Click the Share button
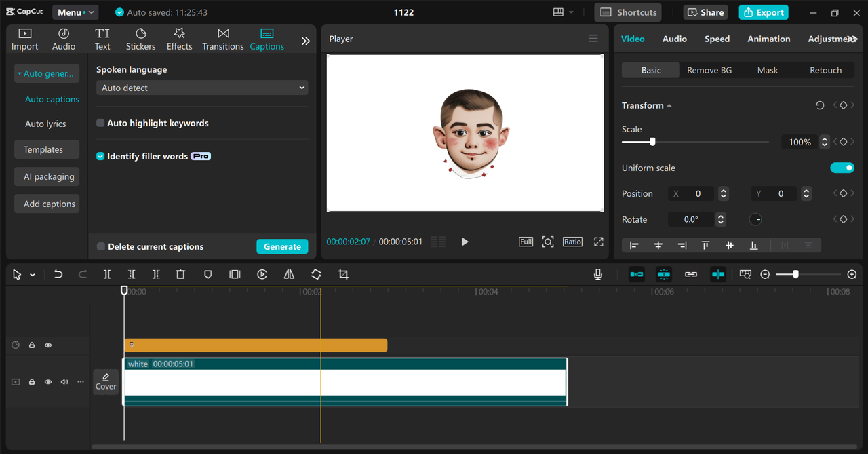The width and height of the screenshot is (868, 454). click(705, 12)
